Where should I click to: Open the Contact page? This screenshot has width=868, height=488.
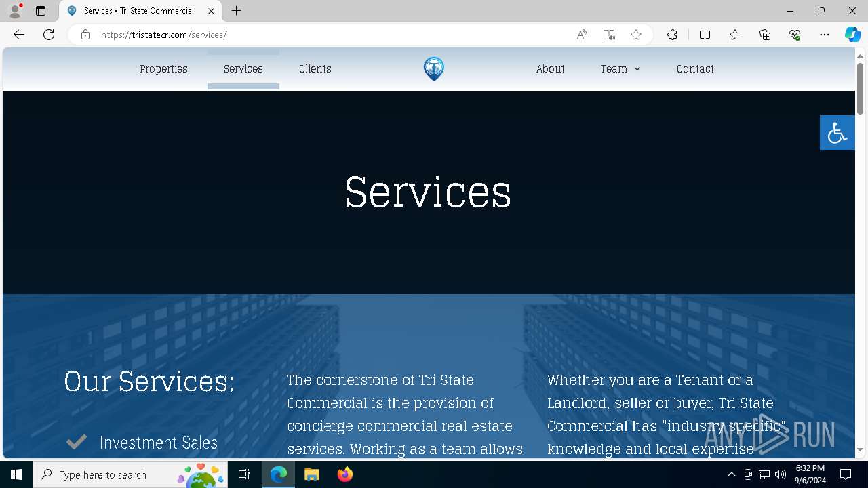pos(695,68)
